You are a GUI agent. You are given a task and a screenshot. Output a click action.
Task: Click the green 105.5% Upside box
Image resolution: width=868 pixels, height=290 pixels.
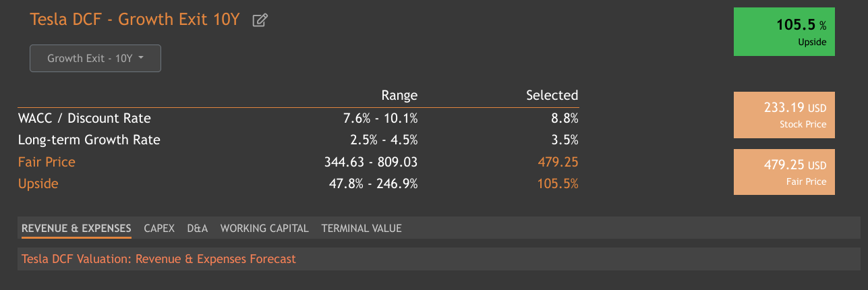[784, 32]
